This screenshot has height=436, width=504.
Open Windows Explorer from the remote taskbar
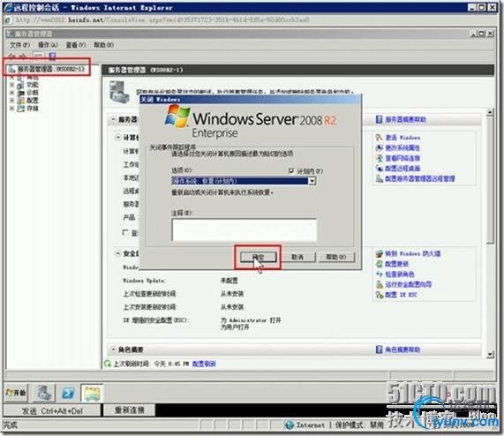92,394
